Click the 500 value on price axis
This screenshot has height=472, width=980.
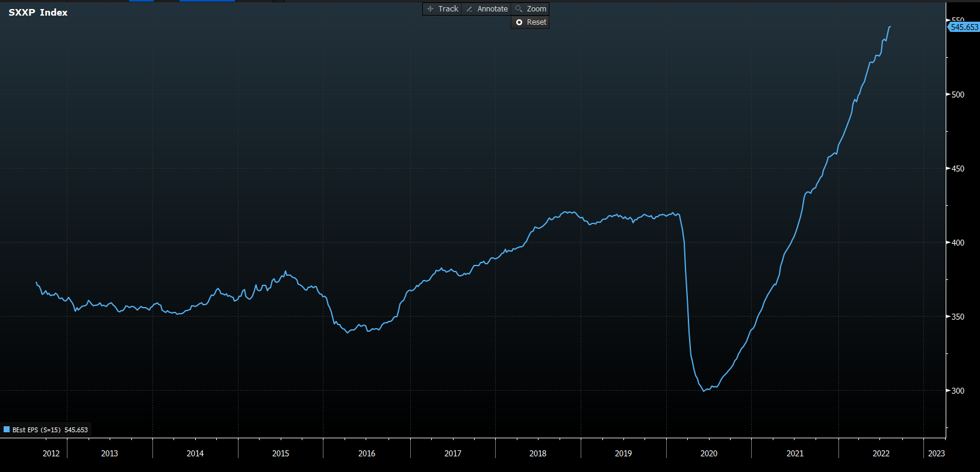(x=958, y=95)
